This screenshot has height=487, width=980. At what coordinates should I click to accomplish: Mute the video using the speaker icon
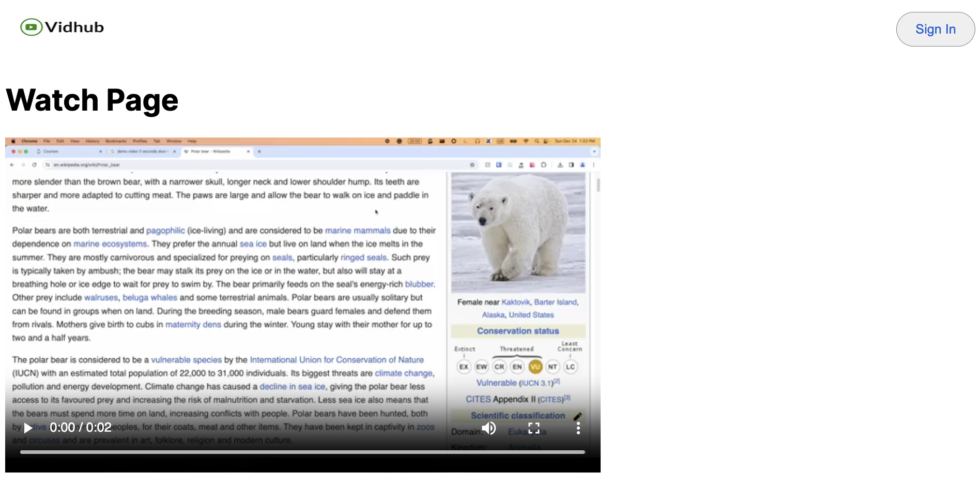489,428
